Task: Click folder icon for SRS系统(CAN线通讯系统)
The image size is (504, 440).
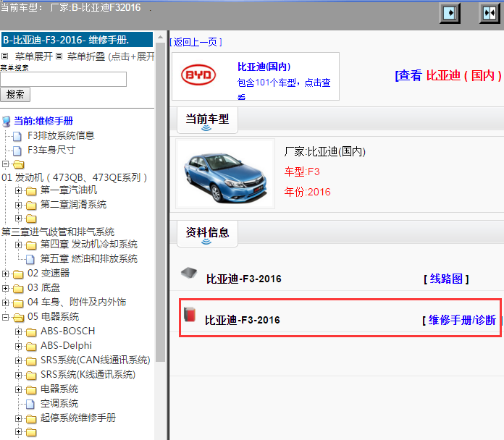Action: pos(31,361)
